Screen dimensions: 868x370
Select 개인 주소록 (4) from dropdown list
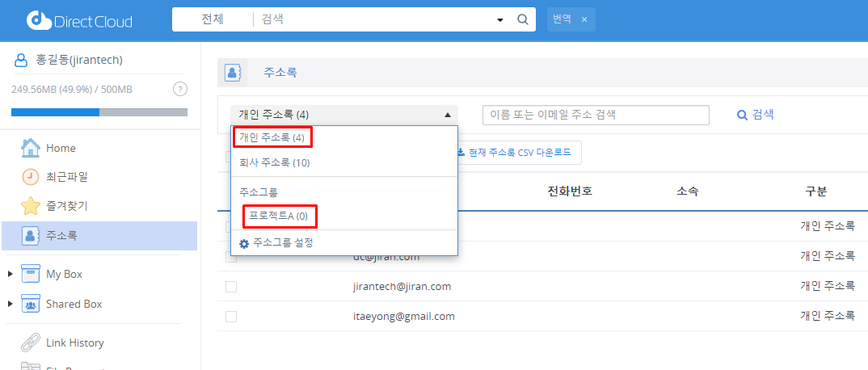[x=272, y=137]
